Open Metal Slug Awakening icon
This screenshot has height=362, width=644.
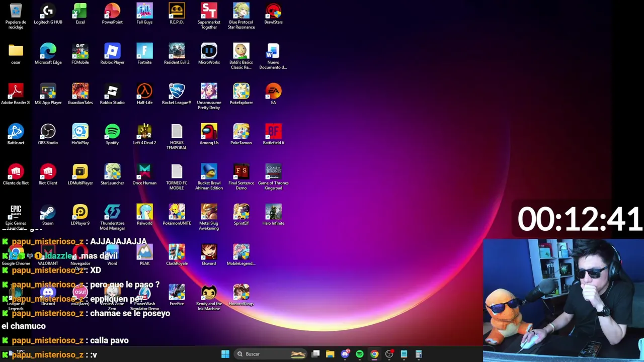click(209, 217)
